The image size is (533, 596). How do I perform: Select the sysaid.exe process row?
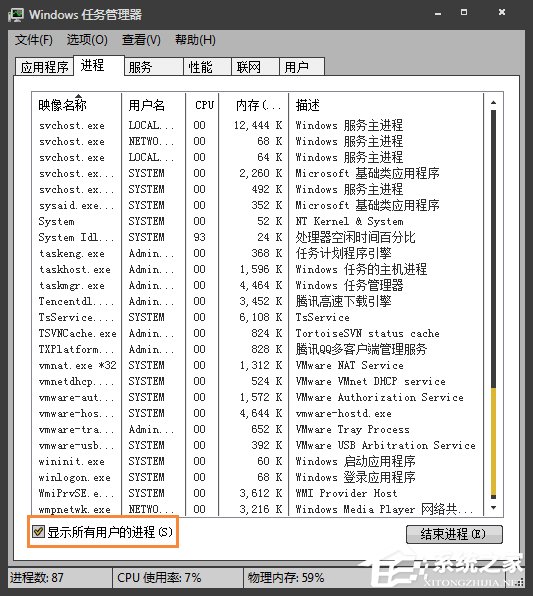(x=257, y=205)
